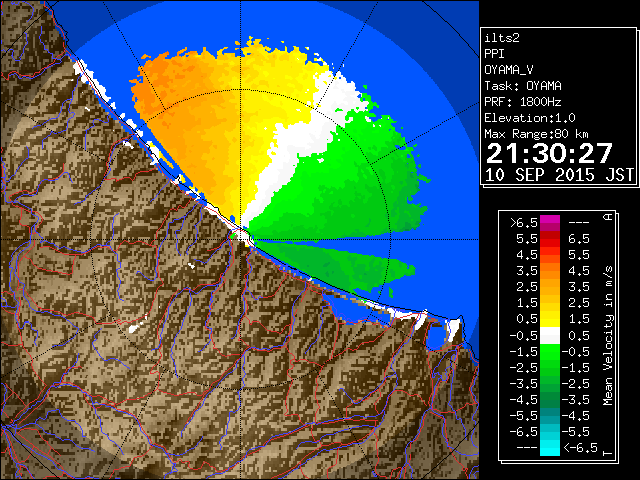The width and height of the screenshot is (640, 480).
Task: Pick the yellow swatch in velocity legend
Action: pos(550,319)
